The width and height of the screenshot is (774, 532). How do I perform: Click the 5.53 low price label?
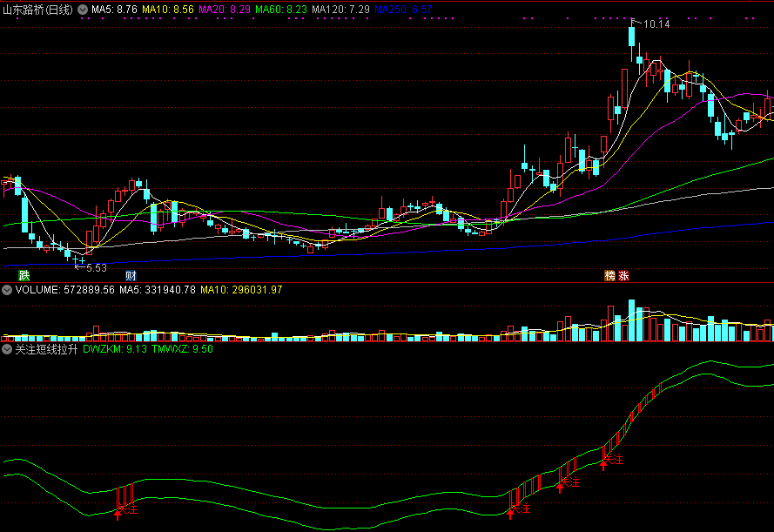tap(97, 268)
